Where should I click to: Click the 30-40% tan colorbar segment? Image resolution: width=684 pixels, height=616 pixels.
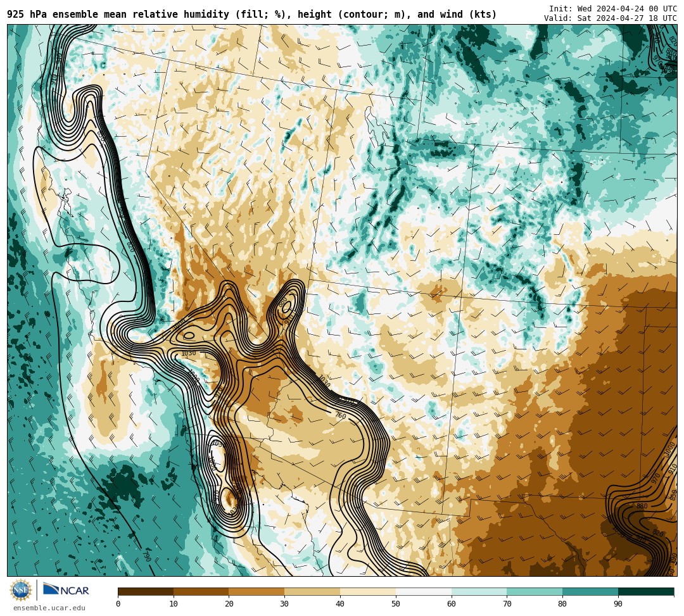pos(312,591)
